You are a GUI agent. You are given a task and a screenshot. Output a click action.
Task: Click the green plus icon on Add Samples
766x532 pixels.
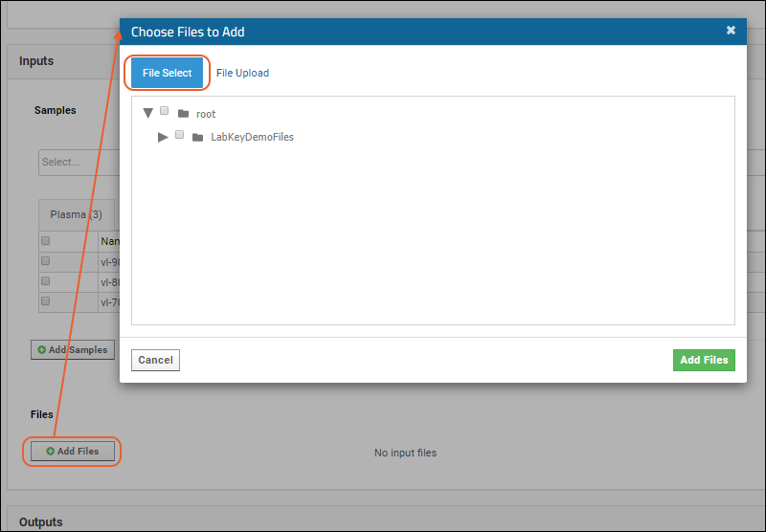point(41,350)
